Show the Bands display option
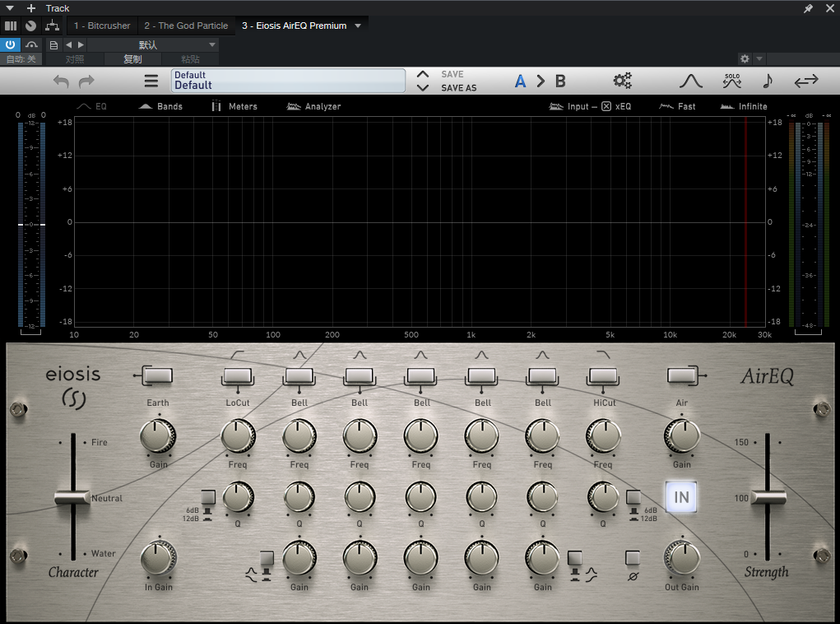 (160, 106)
